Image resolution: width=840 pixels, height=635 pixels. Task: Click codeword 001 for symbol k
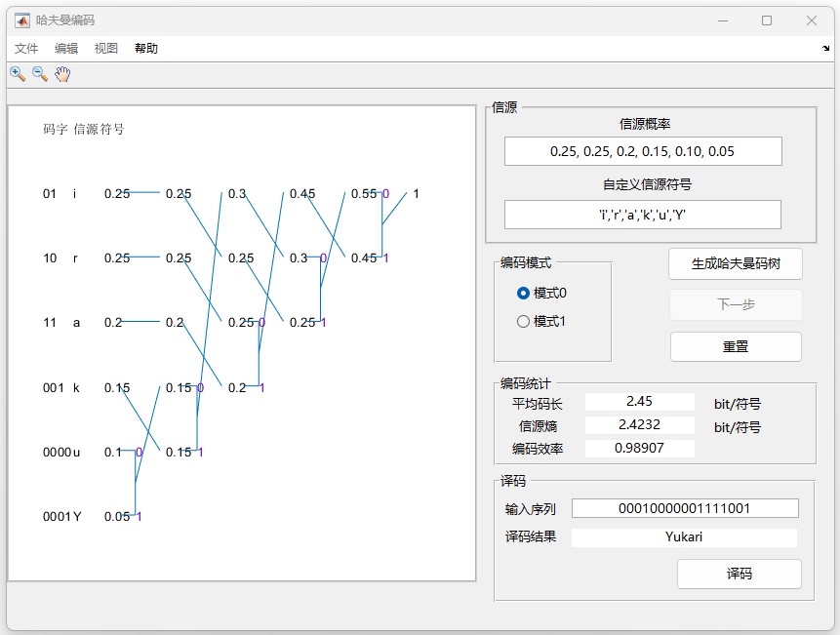click(x=53, y=387)
